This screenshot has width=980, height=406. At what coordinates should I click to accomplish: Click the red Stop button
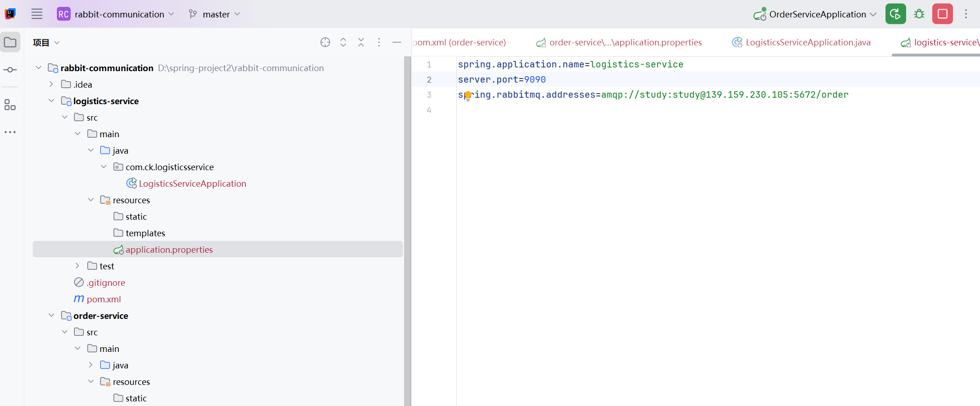tap(942, 14)
